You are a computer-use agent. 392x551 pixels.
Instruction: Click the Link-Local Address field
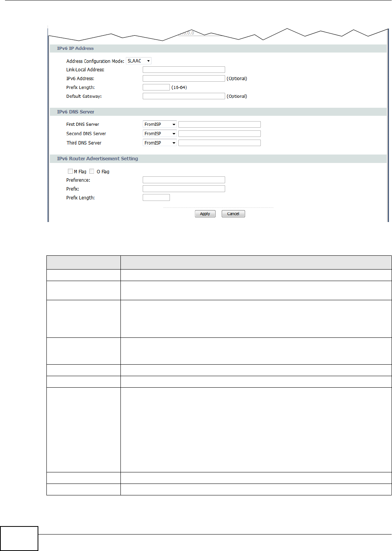coord(184,69)
